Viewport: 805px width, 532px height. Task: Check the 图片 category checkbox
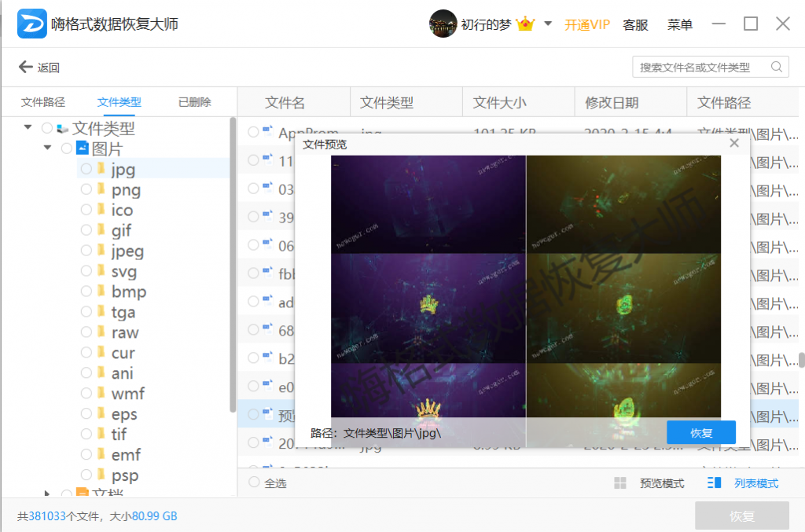coord(66,149)
